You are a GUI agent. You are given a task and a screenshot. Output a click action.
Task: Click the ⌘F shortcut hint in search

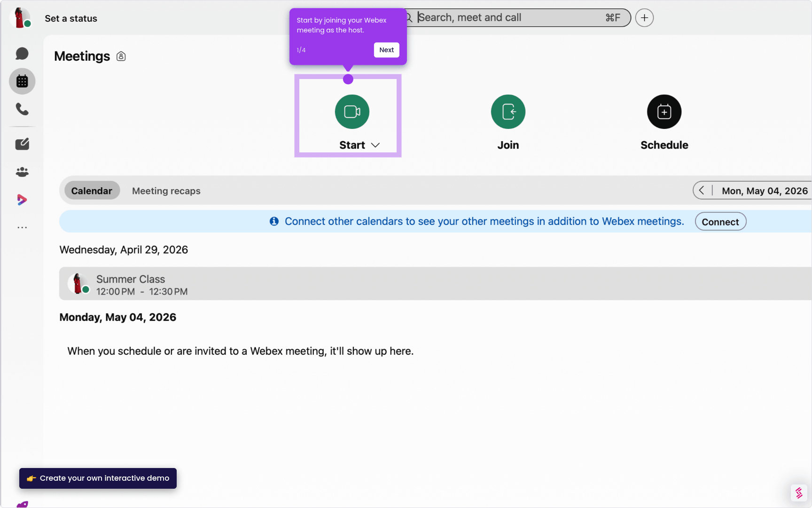click(613, 18)
